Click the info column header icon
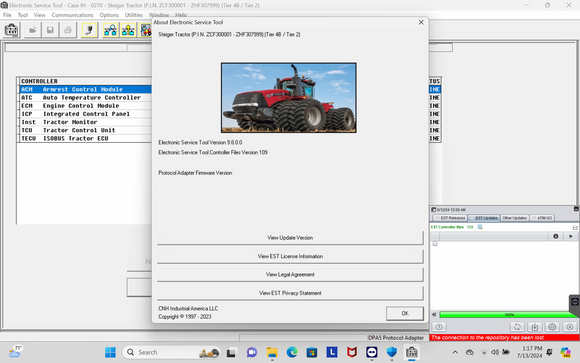This screenshot has height=363, width=580. pyautogui.click(x=556, y=236)
